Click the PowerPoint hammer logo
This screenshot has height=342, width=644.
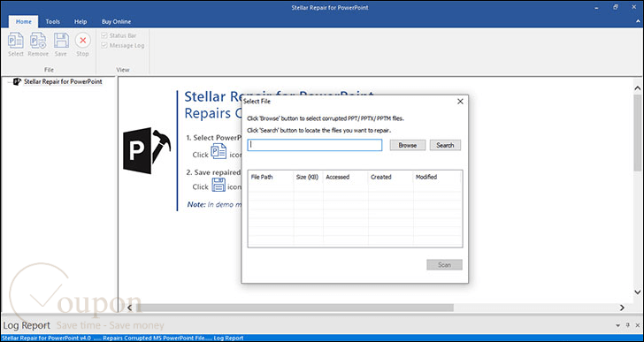pyautogui.click(x=147, y=150)
